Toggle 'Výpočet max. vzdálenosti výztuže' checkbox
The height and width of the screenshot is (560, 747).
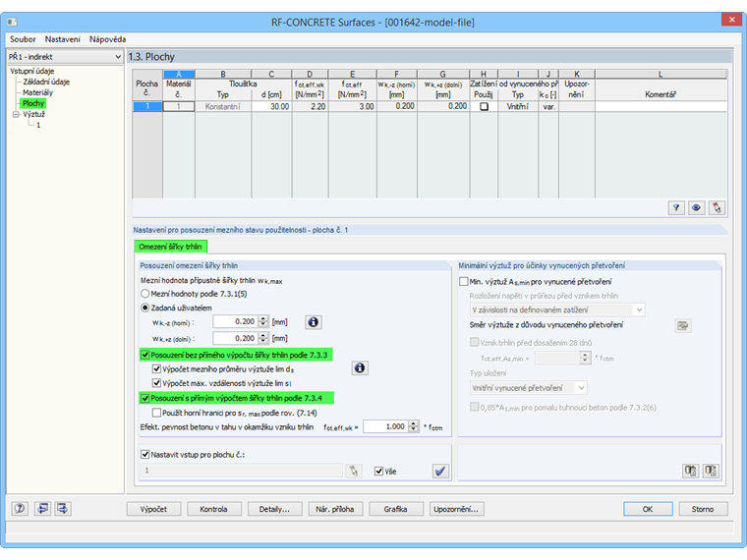[156, 383]
